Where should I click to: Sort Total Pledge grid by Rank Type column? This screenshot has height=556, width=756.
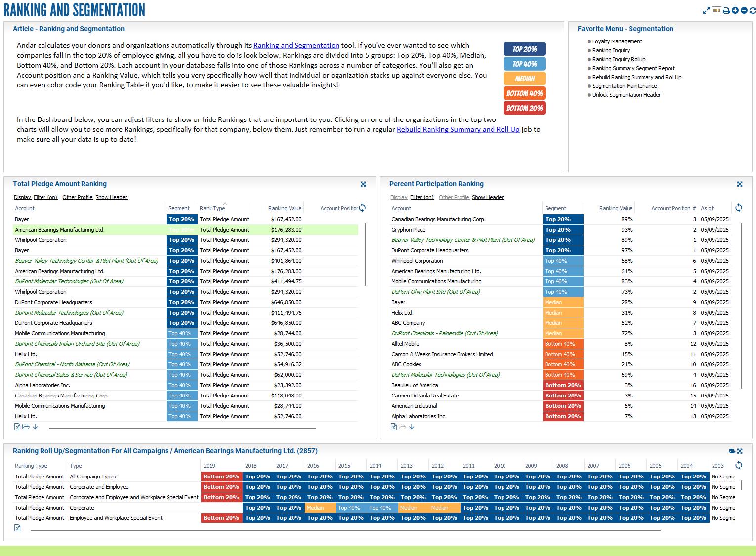pos(212,208)
